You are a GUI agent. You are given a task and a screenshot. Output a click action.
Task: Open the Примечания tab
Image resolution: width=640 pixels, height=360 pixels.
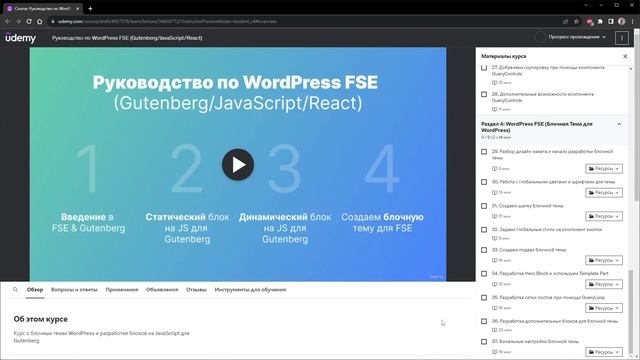122,289
